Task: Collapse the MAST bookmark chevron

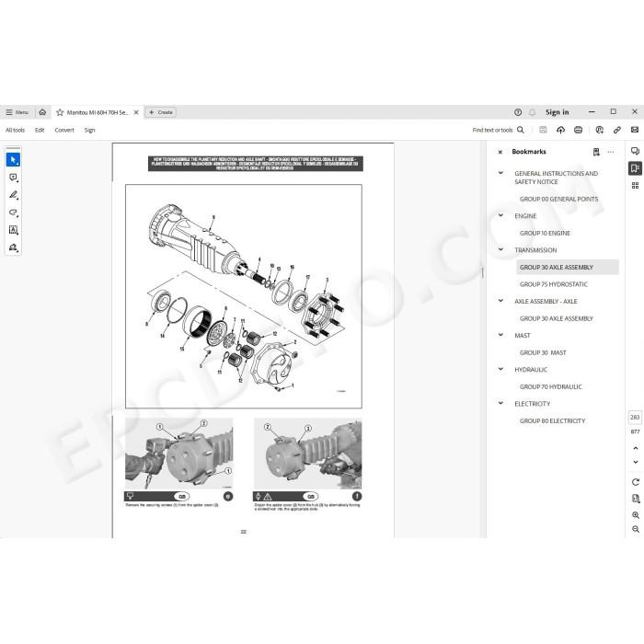Action: pyautogui.click(x=500, y=335)
